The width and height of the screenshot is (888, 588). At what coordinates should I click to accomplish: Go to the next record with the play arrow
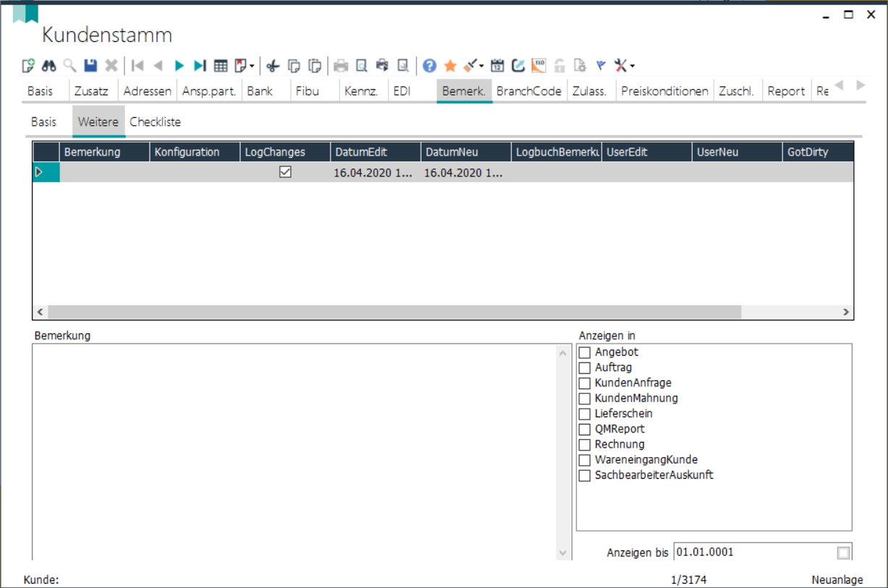pyautogui.click(x=179, y=66)
